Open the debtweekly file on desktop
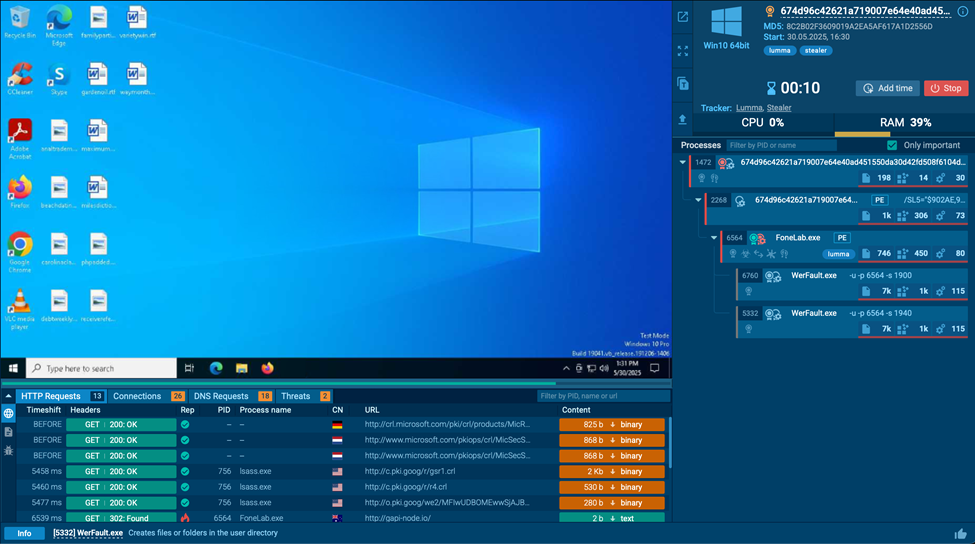Screen dimensions: 975x544 coord(59,306)
